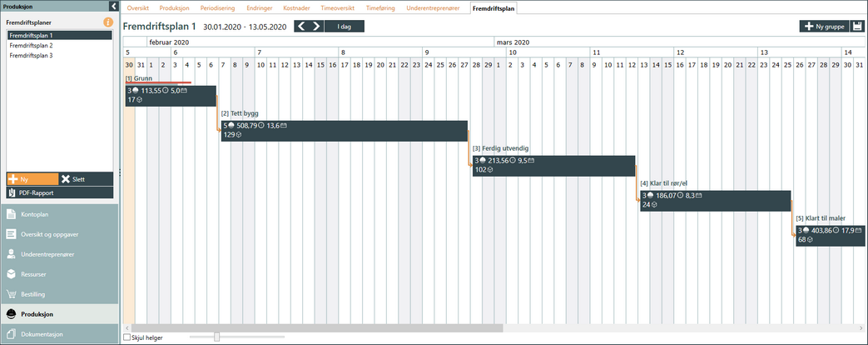Click the I dag button
The width and height of the screenshot is (868, 345).
click(344, 27)
